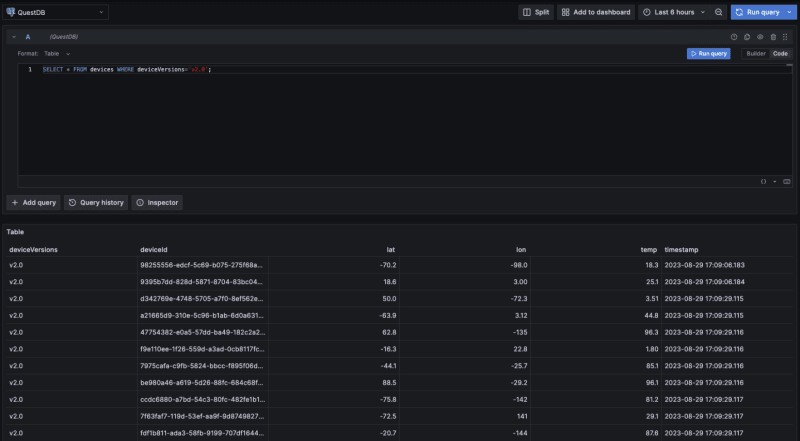Sort by temp column header
Viewport: 800px width, 441px height.
[649, 250]
